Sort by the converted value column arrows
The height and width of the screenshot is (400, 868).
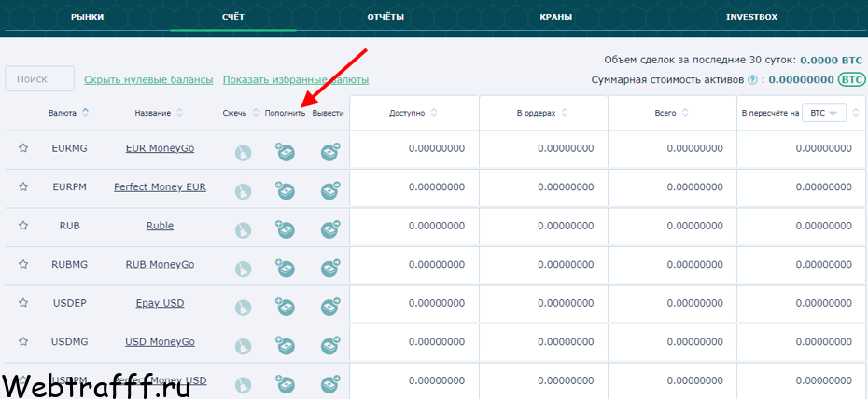coord(856,113)
